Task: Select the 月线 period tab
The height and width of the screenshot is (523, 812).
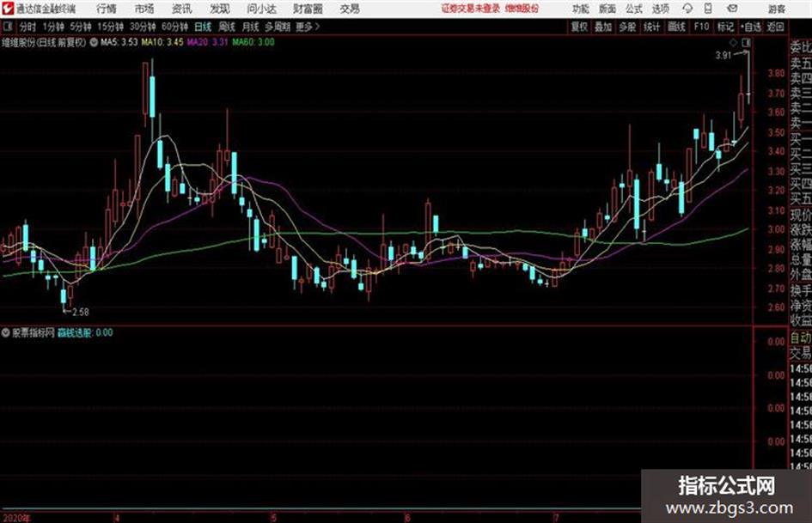Action: pos(250,27)
